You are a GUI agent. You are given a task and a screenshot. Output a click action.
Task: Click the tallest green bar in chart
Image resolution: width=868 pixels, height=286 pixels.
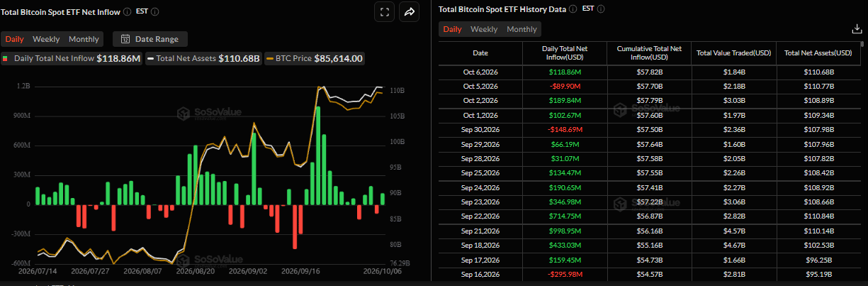click(317, 155)
